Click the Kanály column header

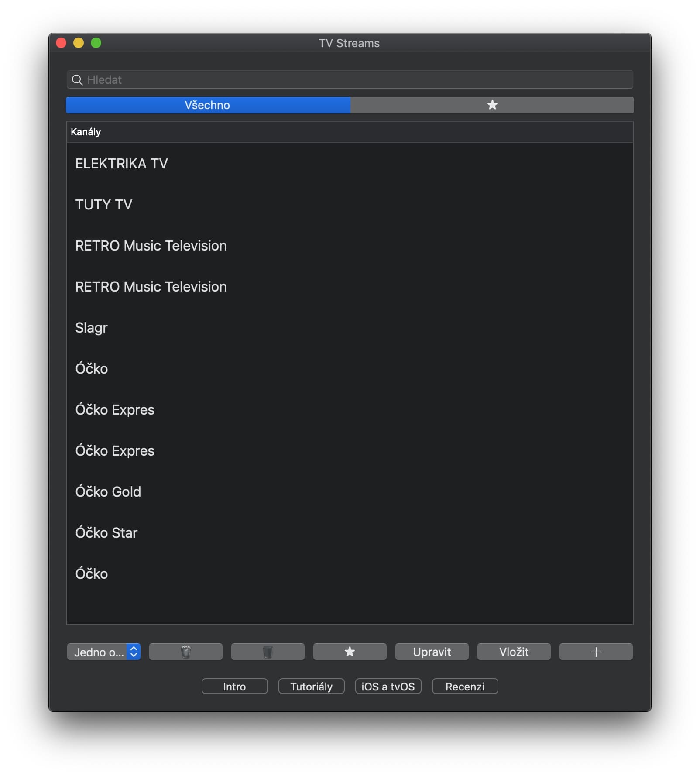(x=350, y=132)
